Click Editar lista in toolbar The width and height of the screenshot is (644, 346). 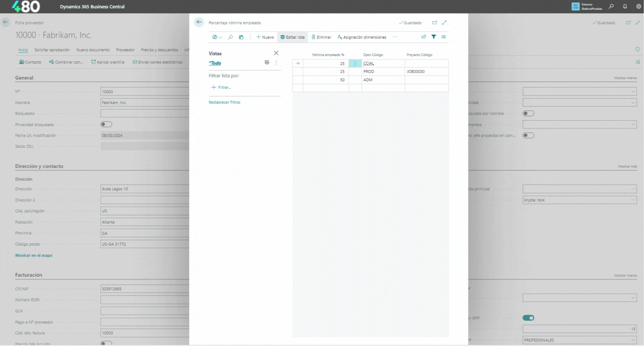point(292,37)
